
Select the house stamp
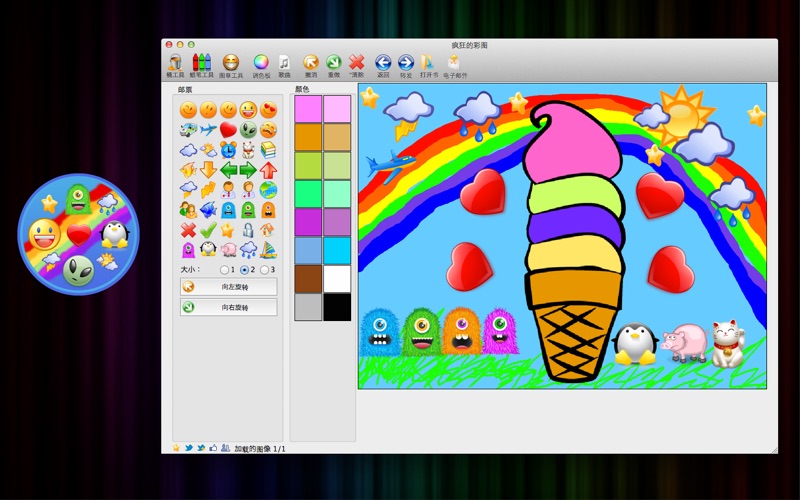tap(268, 230)
